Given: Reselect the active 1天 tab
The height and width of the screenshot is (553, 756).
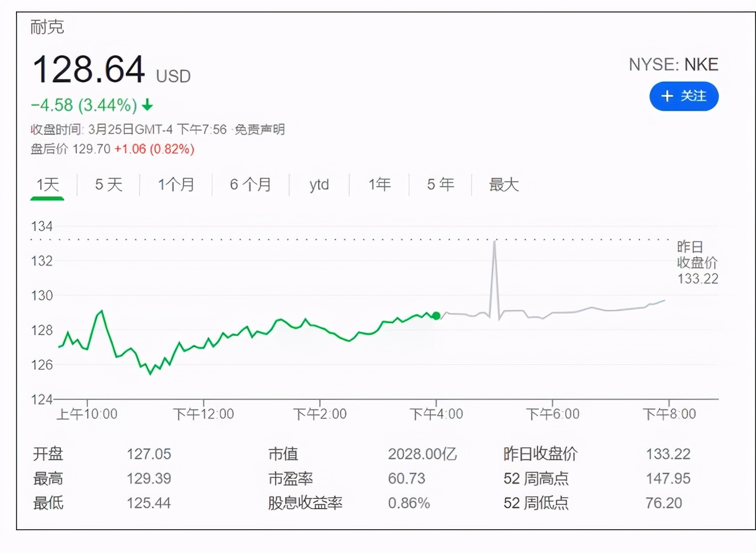Looking at the screenshot, I should (x=47, y=184).
